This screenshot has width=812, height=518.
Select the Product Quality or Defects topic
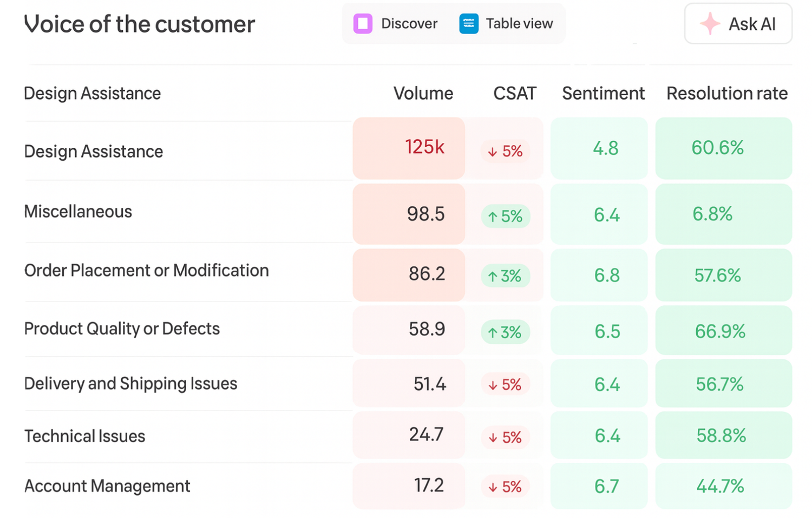click(x=122, y=329)
